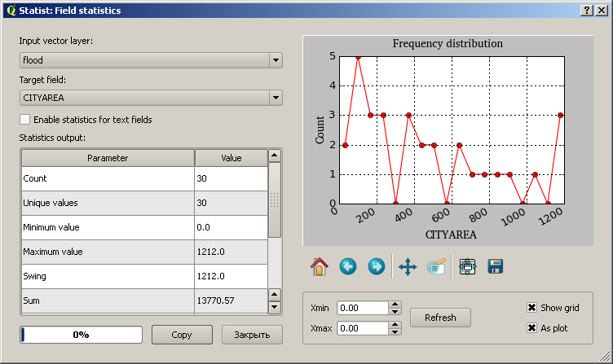This screenshot has width=613, height=364.
Task: Click the QGIS logo in title bar
Action: [x=11, y=10]
